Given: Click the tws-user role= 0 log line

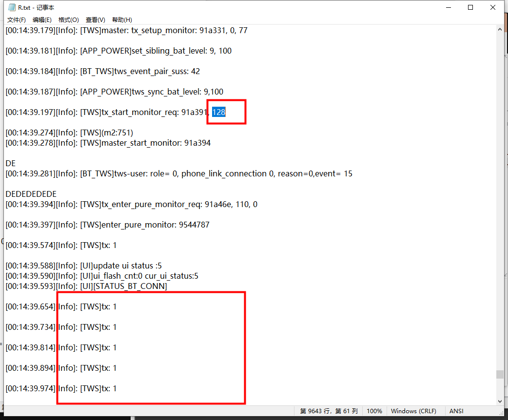Looking at the screenshot, I should tap(179, 173).
